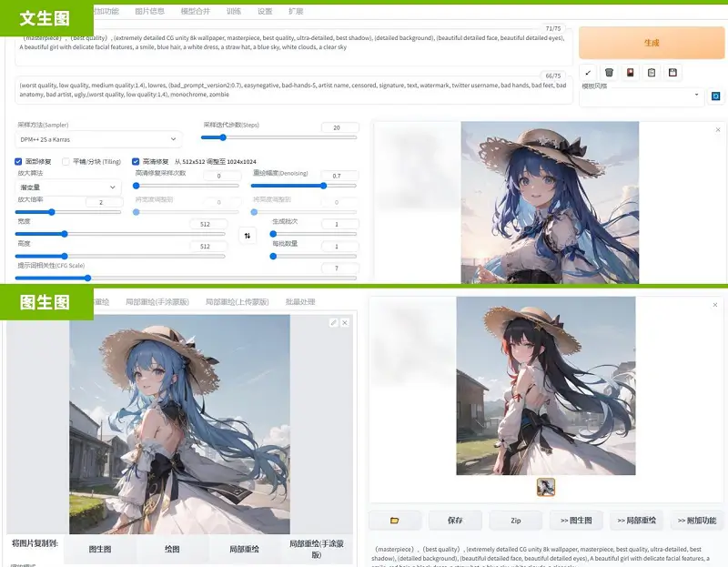This screenshot has height=567, width=728.
Task: Click the clipboard icon to apply the style
Action: [x=651, y=72]
